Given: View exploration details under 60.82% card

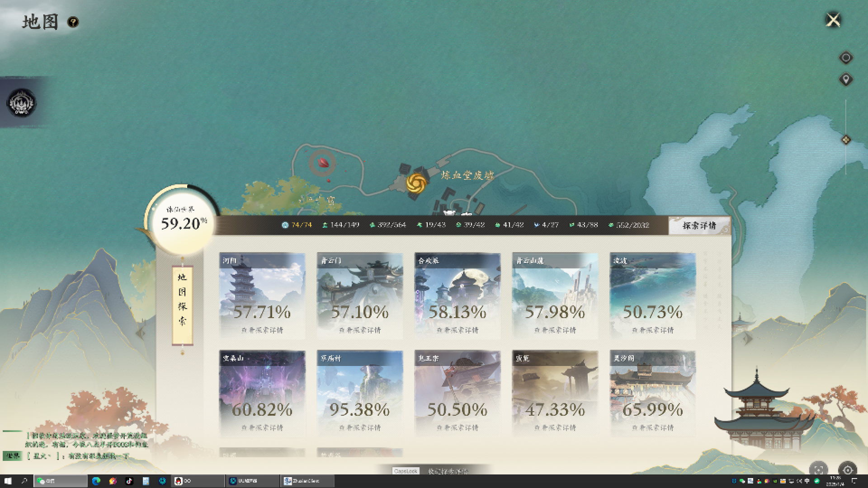Looking at the screenshot, I should pos(262,427).
